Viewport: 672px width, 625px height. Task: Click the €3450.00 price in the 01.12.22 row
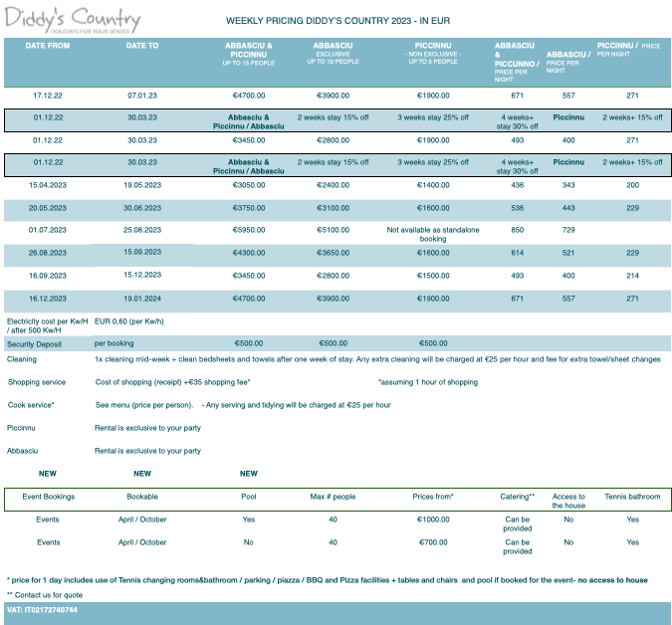[x=249, y=140]
